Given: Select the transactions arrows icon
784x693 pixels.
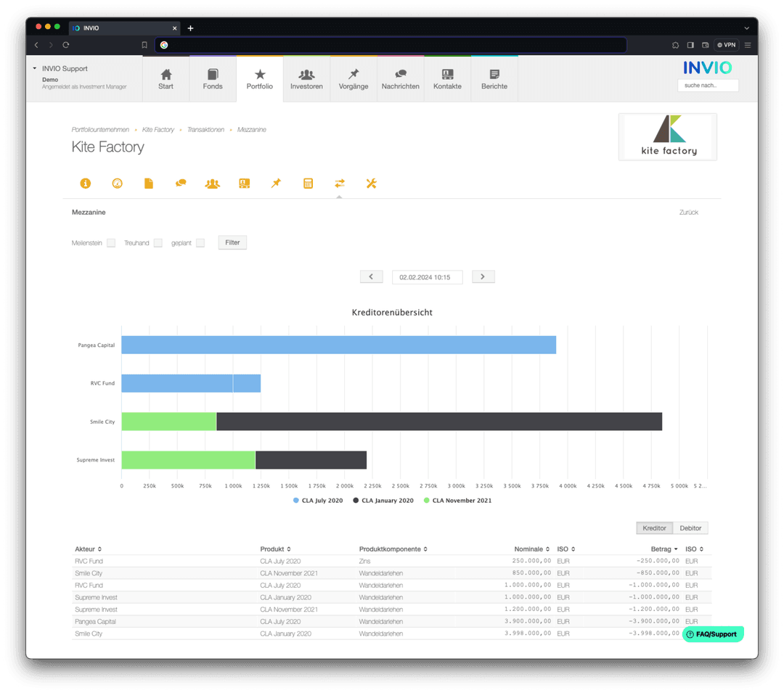Looking at the screenshot, I should point(339,184).
